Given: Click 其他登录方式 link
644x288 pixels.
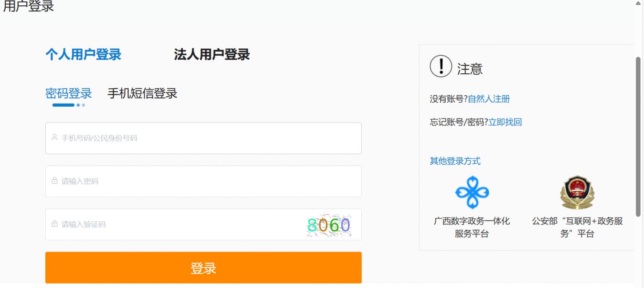Looking at the screenshot, I should point(455,161).
